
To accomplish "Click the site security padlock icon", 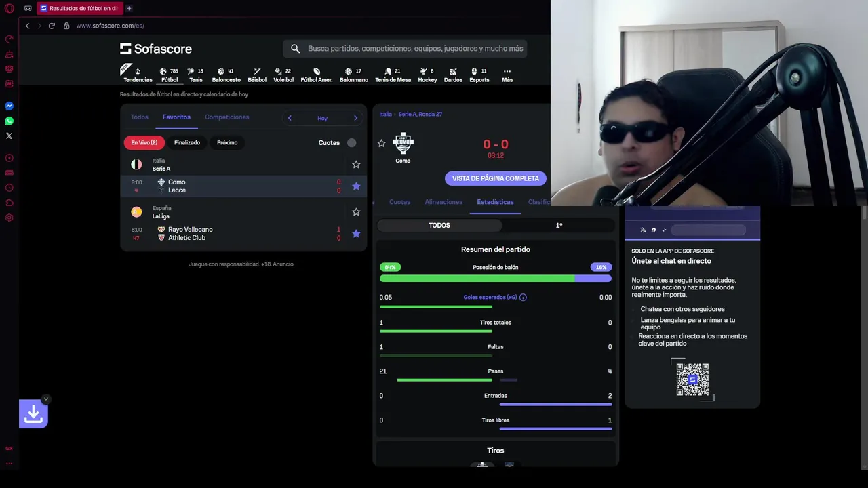I will [66, 26].
